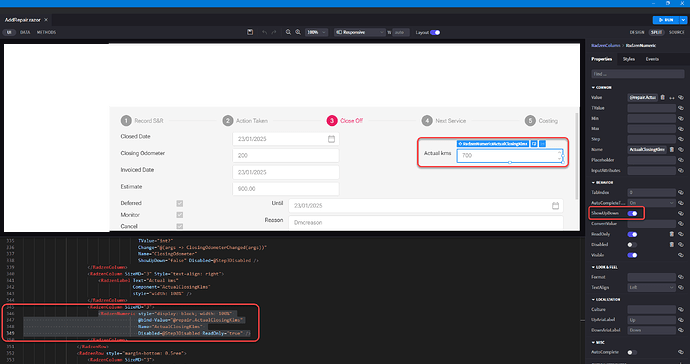The width and height of the screenshot is (690, 364).
Task: Switch to the Data tab
Action: (25, 32)
